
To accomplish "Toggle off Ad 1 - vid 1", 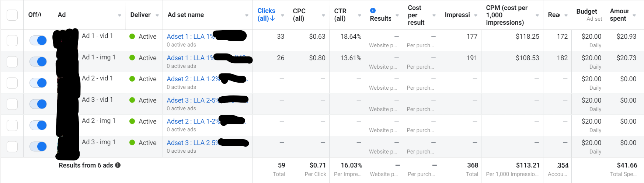I will (38, 40).
